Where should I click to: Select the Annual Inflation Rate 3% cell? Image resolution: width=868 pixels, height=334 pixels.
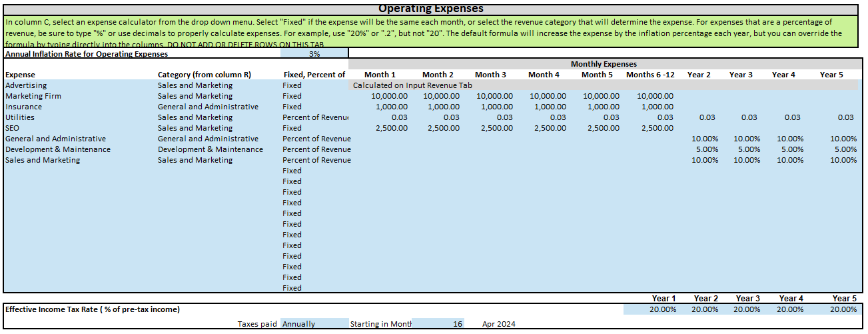(x=314, y=53)
